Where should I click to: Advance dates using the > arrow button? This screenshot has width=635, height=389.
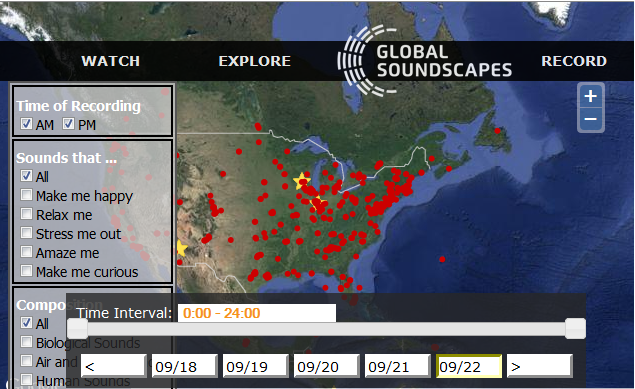(x=539, y=366)
